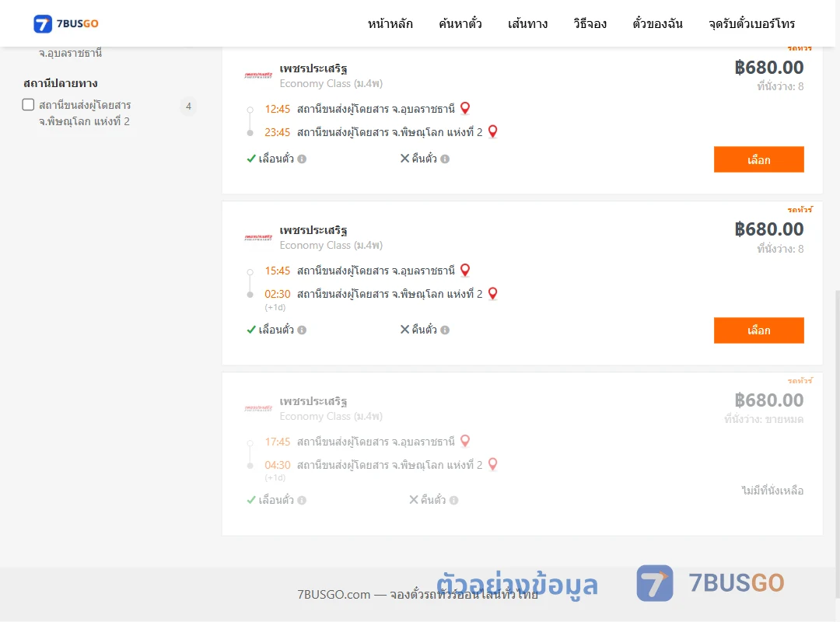The image size is (840, 622).
Task: Open วิธีจอง navigation item
Action: (590, 23)
